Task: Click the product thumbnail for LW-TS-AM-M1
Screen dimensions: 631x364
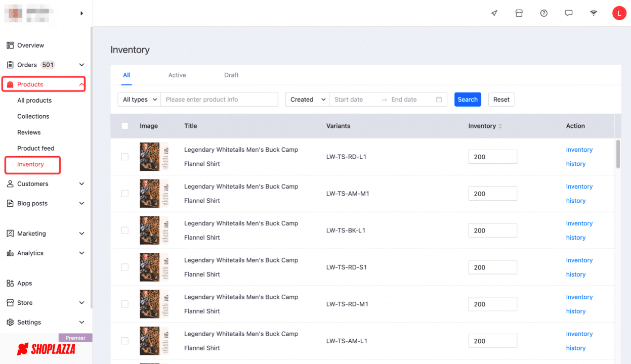Action: pos(154,194)
